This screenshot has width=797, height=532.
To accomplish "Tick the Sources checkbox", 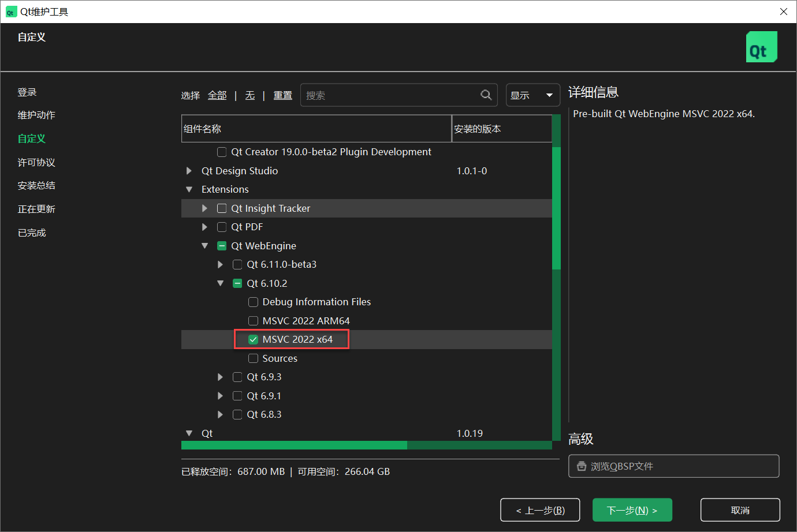I will (253, 358).
